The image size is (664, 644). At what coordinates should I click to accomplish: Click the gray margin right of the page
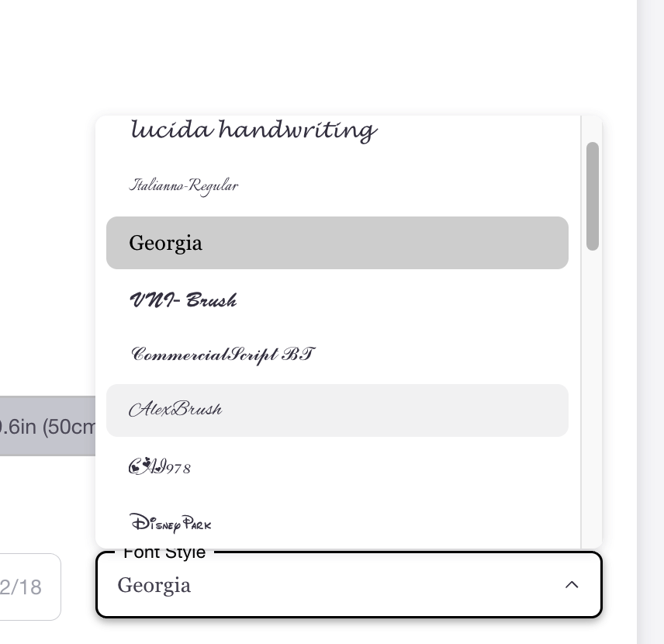point(650,310)
